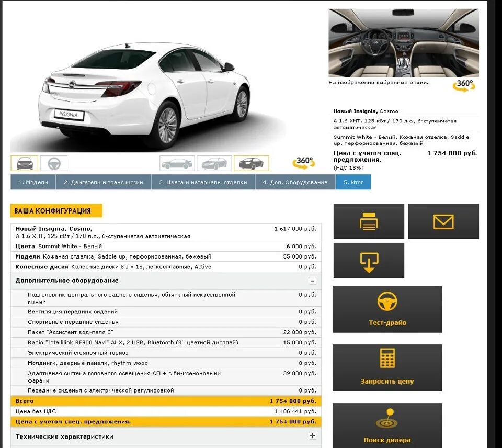Send configuration by email envelope icon

pos(443,221)
